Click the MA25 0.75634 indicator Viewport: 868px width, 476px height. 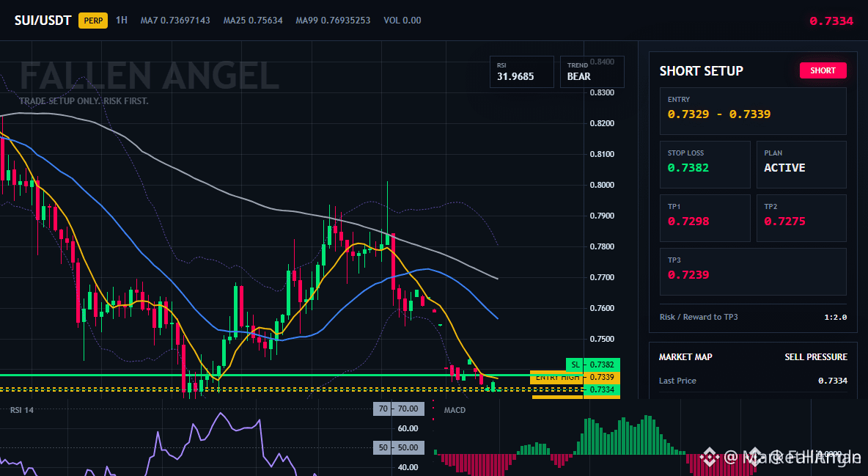(x=253, y=21)
